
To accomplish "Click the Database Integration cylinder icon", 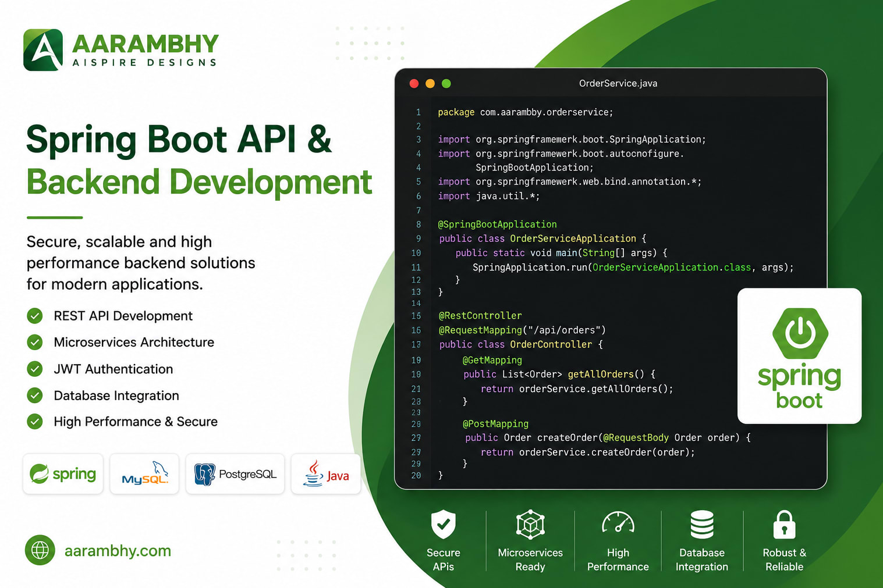I will click(702, 525).
